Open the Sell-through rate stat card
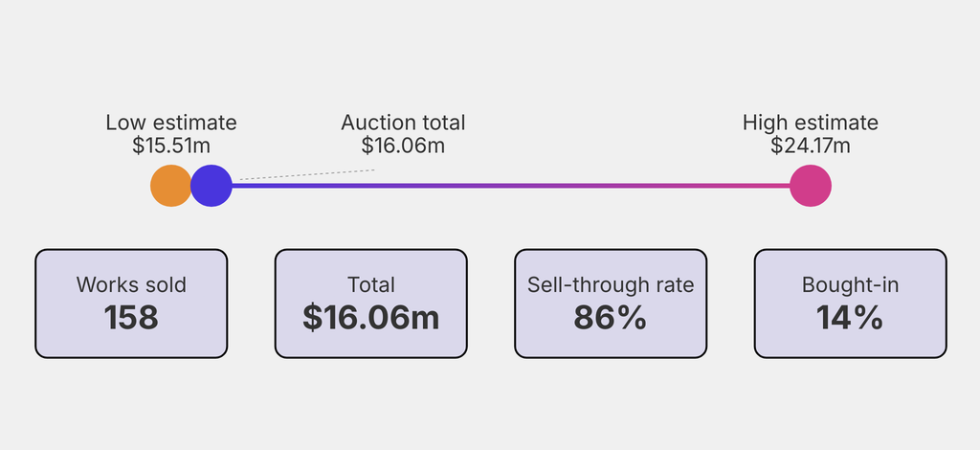980x450 pixels. (x=611, y=304)
